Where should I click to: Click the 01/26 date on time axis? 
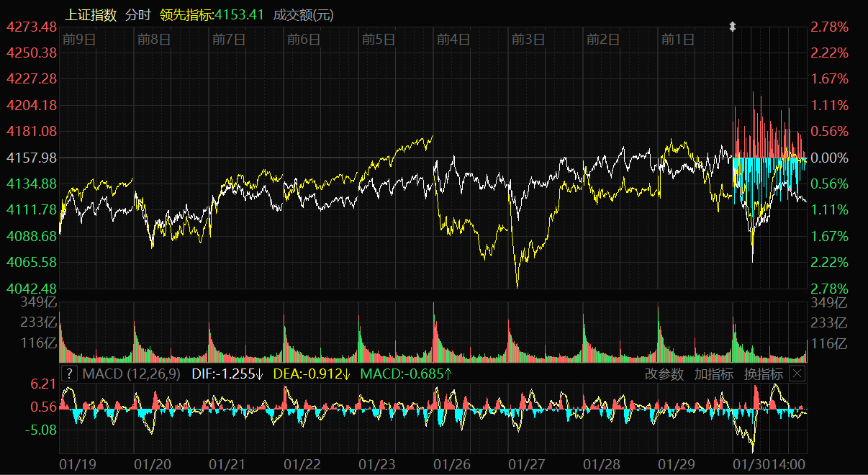point(453,464)
